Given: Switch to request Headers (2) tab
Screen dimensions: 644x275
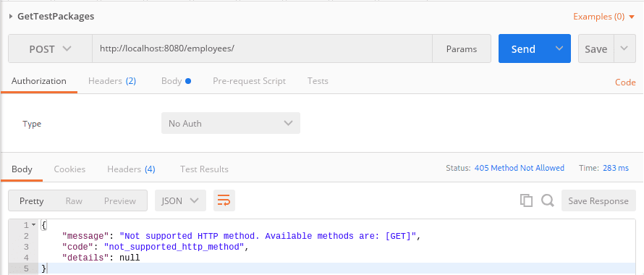Looking at the screenshot, I should tap(112, 81).
